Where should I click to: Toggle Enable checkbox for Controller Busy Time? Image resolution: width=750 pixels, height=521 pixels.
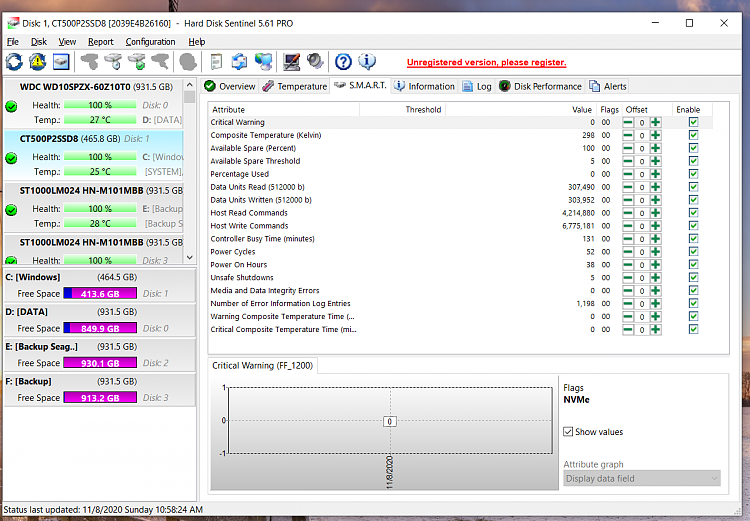[x=693, y=238]
